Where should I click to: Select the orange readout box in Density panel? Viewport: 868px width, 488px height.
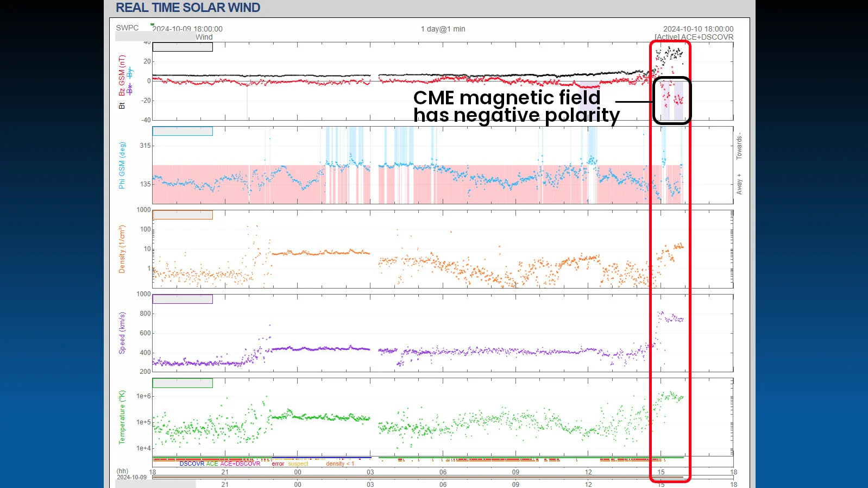[183, 215]
